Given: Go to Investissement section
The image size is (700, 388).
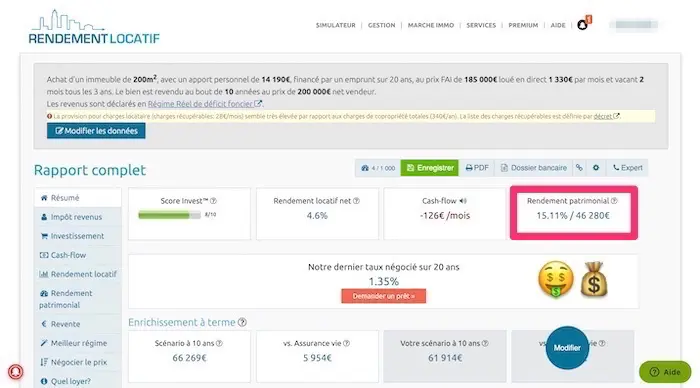Looking at the screenshot, I should 78,236.
